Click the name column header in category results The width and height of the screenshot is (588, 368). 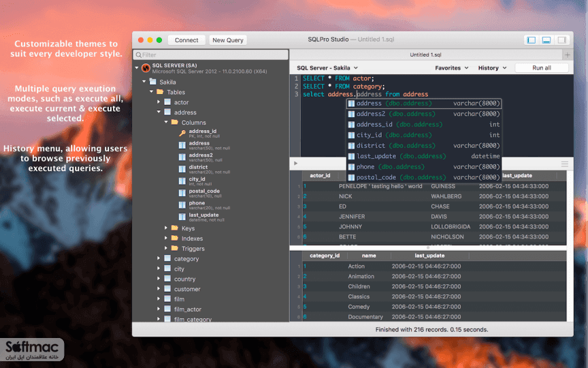point(369,256)
